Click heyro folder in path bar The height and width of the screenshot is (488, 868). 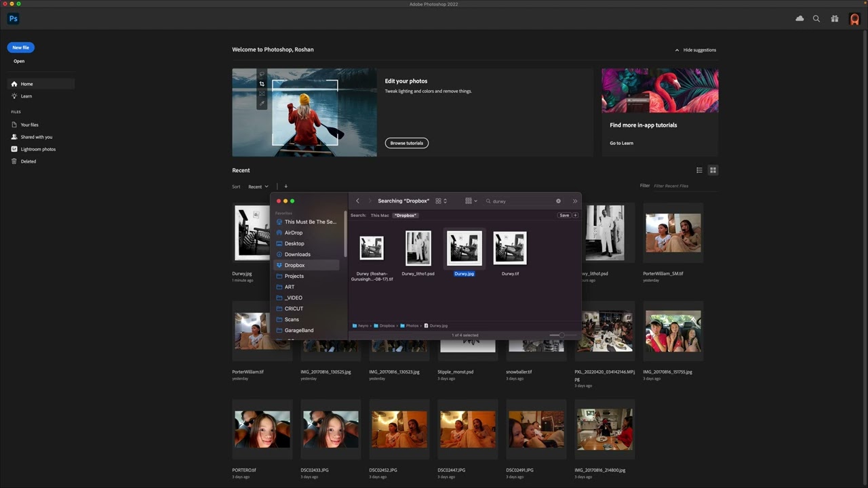click(361, 326)
